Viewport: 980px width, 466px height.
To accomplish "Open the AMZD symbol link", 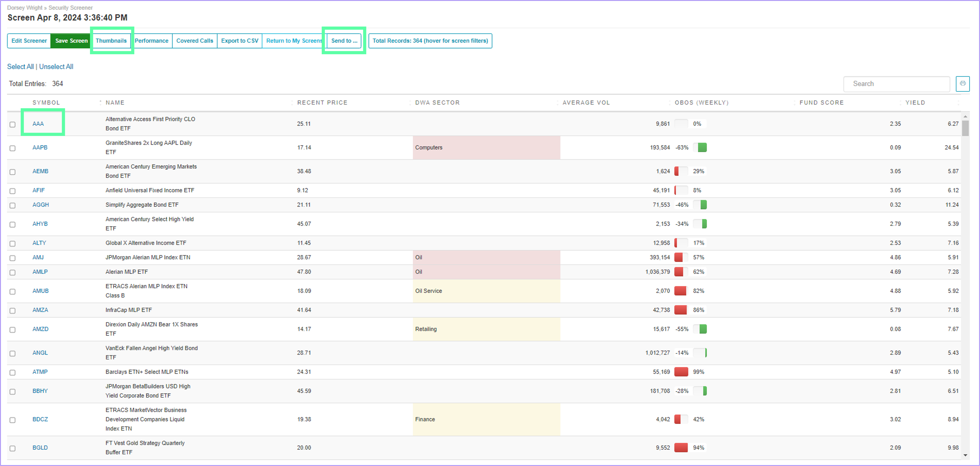I will 40,329.
